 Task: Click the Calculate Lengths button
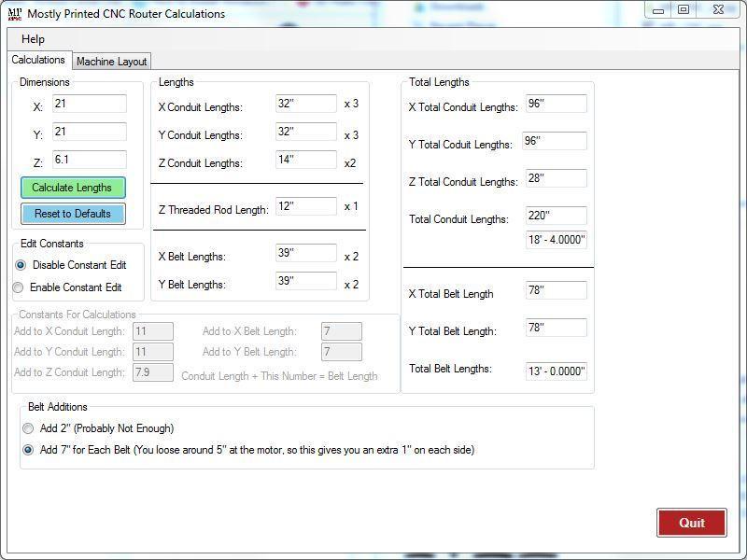pos(73,188)
